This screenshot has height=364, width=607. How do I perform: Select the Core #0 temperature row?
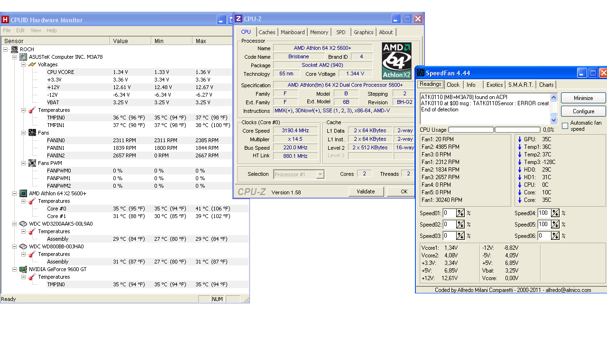[x=125, y=209]
